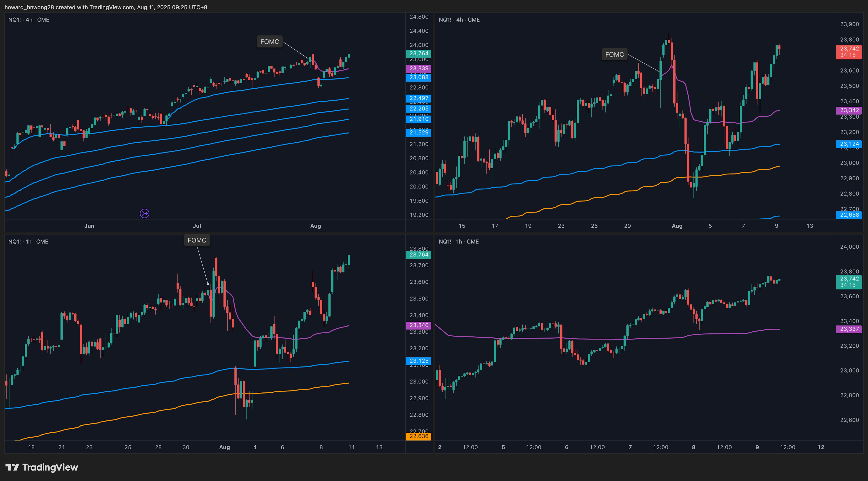Select the FOMC annotation on the top-right 4h chart
The height and width of the screenshot is (481, 868).
[614, 54]
